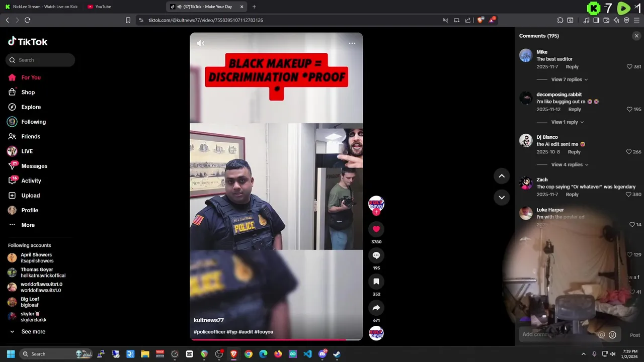Go to the next video arrow
The image size is (644, 362).
[x=502, y=197]
